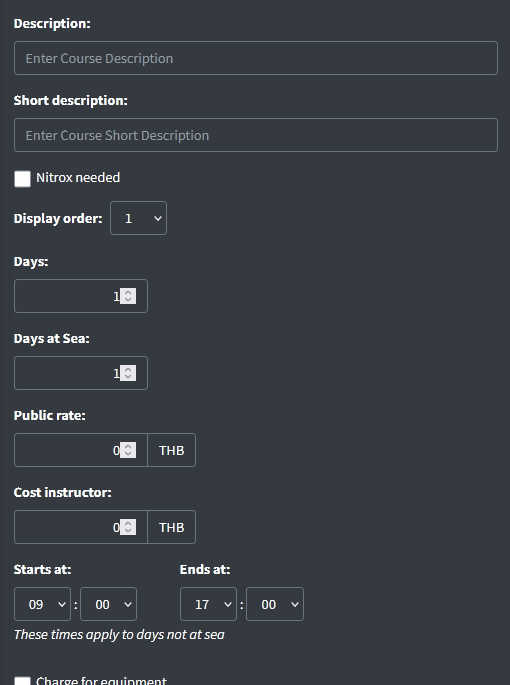Click inside the Days number field

[81, 296]
